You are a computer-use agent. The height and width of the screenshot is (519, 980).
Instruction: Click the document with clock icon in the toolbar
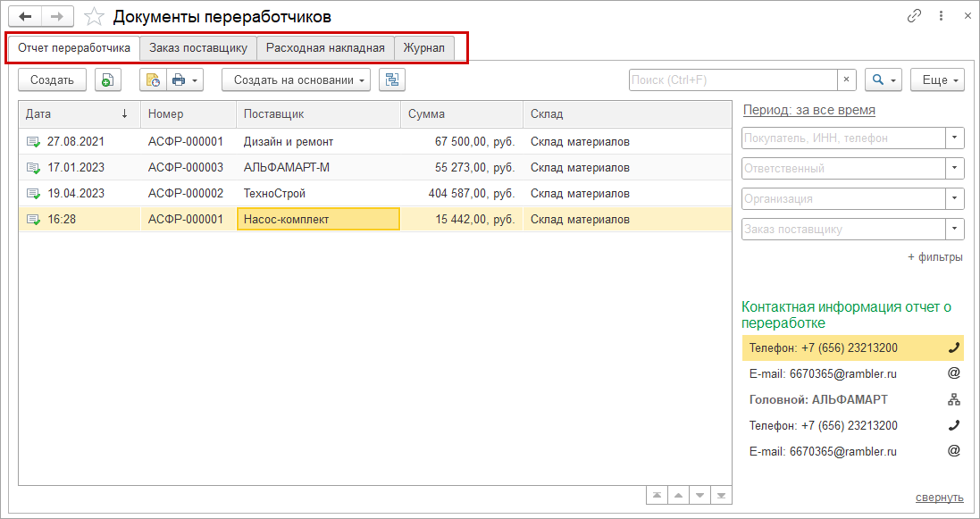tap(153, 80)
